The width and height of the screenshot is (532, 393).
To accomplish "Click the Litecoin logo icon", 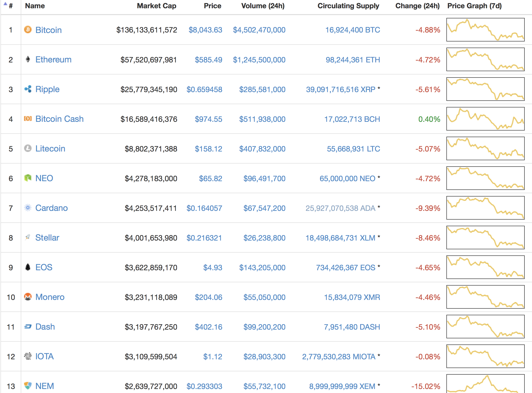I will (28, 148).
